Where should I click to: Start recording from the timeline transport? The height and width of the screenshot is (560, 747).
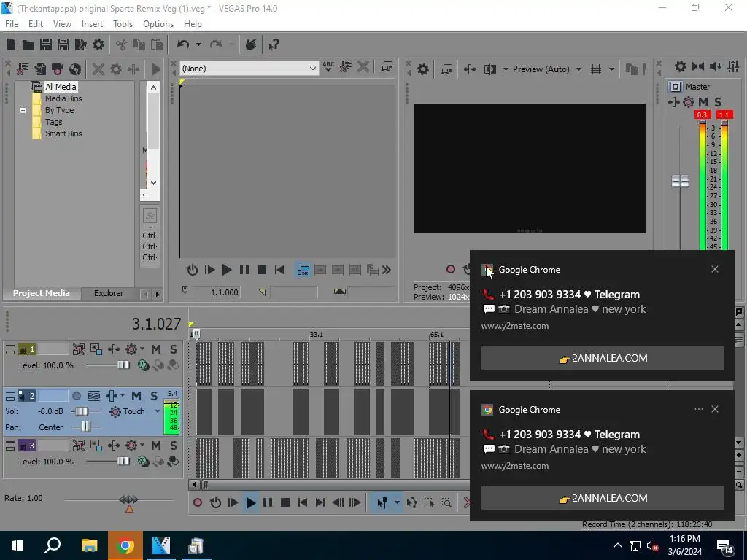pyautogui.click(x=198, y=502)
